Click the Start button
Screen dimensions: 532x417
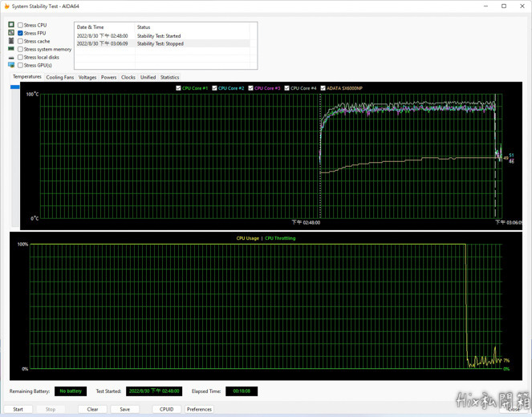[x=18, y=409]
